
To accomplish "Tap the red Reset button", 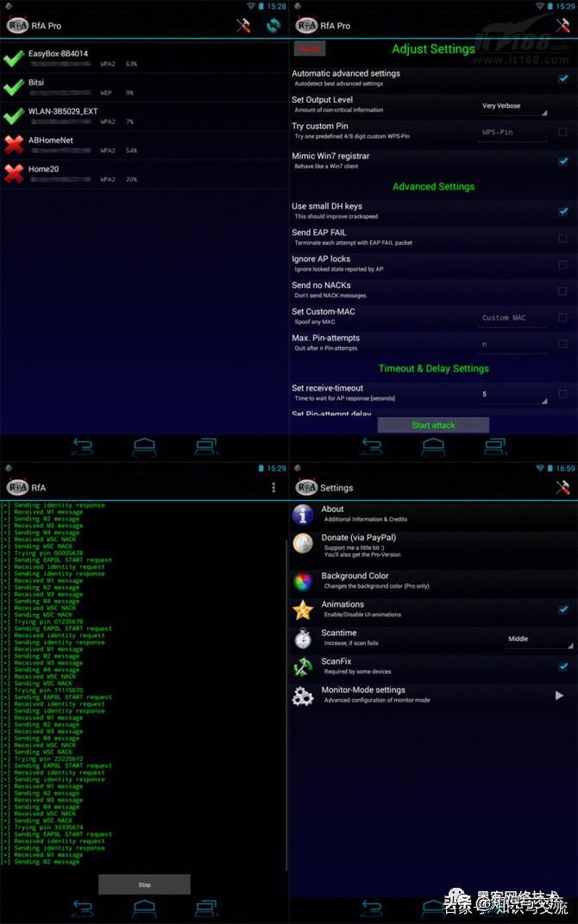I will (x=310, y=48).
